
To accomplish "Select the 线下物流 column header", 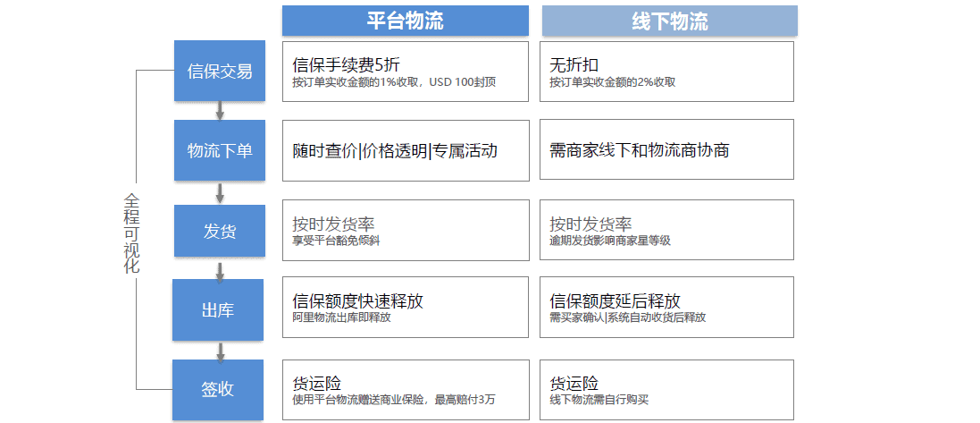I will (669, 21).
